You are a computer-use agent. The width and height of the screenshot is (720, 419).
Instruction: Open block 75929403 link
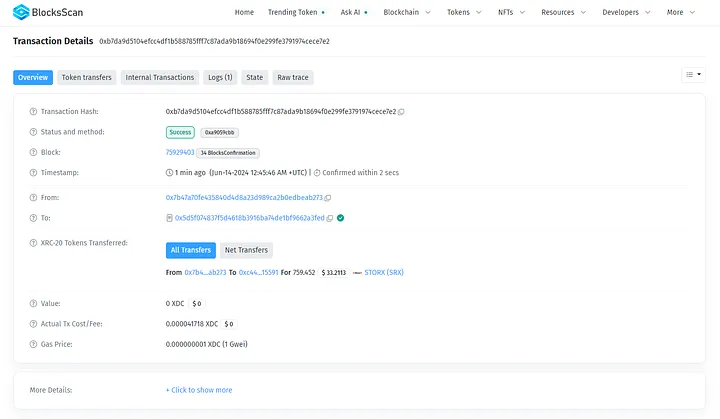point(180,152)
